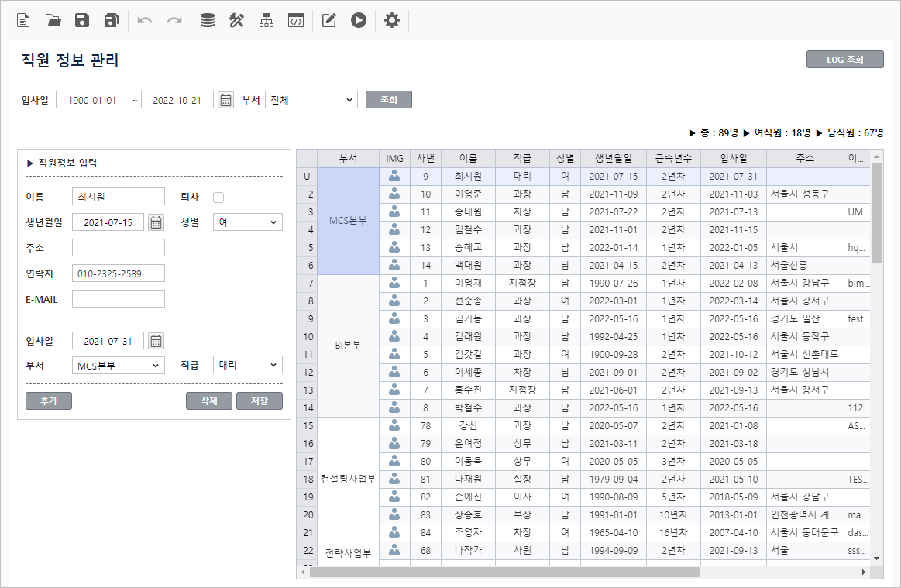This screenshot has width=901, height=588.
Task: Sort by the 이름 column header
Action: [x=468, y=158]
